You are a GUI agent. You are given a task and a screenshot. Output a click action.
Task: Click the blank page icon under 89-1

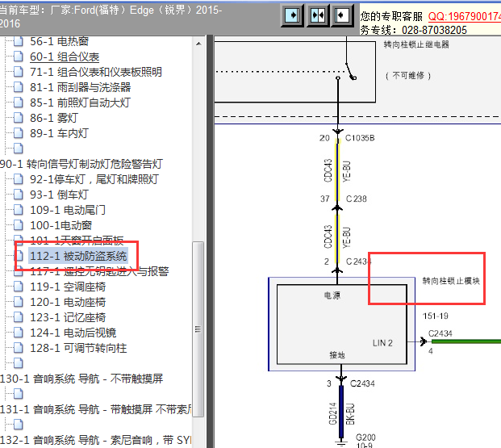point(19,149)
